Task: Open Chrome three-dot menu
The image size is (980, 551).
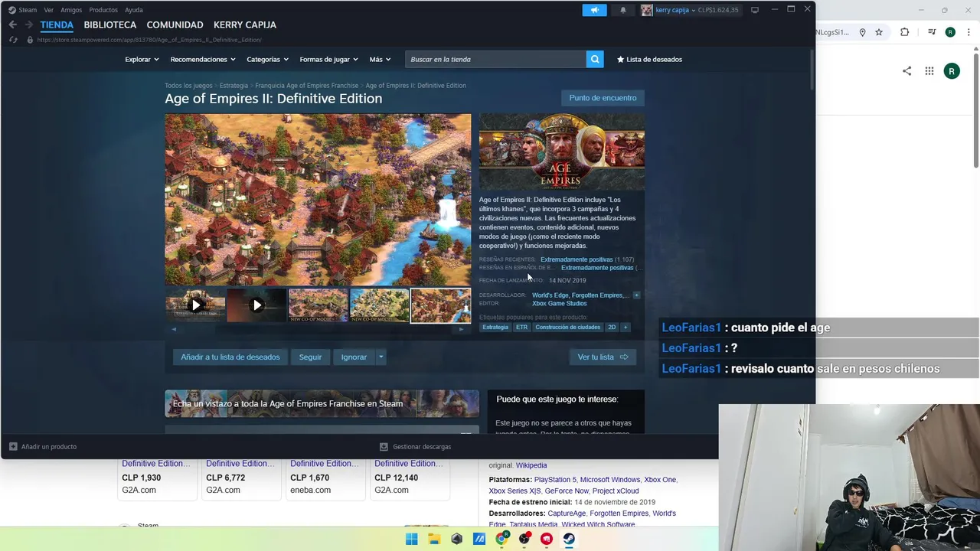Action: pos(968,32)
